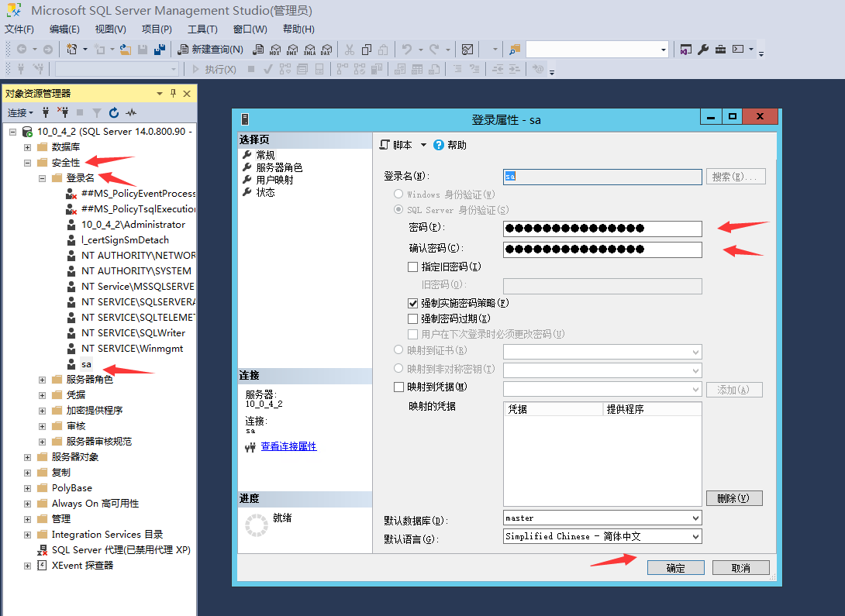The width and height of the screenshot is (845, 616).
Task: Click the refresh icon in Object Explorer
Action: pyautogui.click(x=114, y=112)
